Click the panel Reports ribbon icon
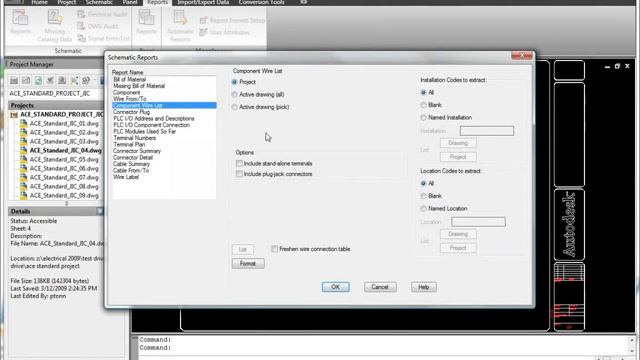Image resolution: width=640 pixels, height=360 pixels. pyautogui.click(x=146, y=23)
